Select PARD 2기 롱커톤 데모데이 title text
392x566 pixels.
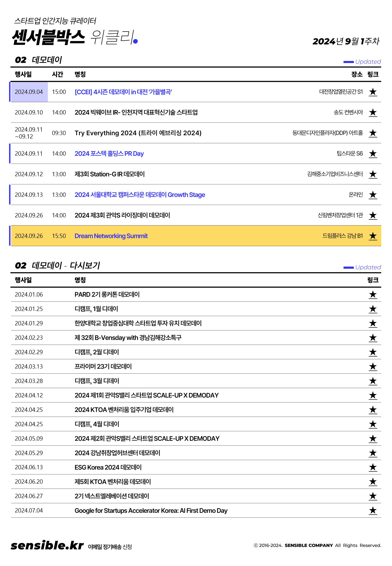[x=107, y=294]
